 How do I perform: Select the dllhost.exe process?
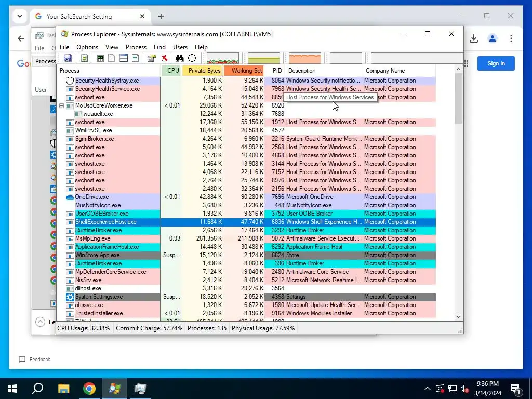(x=88, y=288)
